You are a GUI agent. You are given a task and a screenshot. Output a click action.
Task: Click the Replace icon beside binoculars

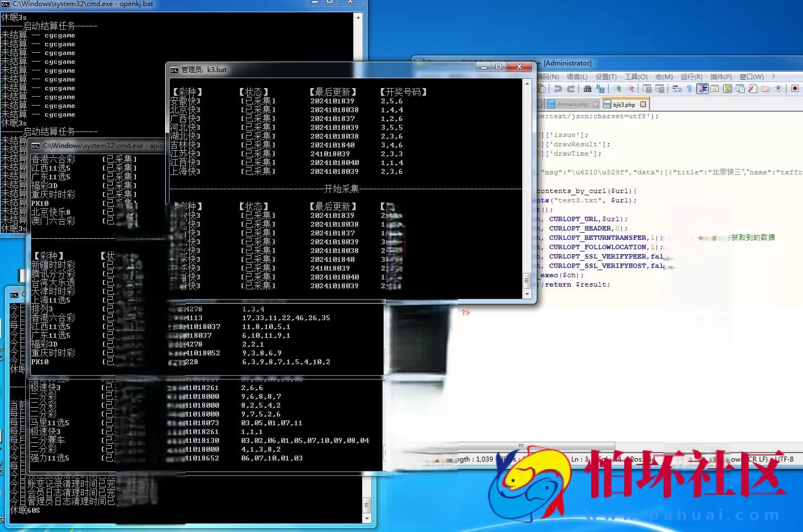pyautogui.click(x=600, y=89)
